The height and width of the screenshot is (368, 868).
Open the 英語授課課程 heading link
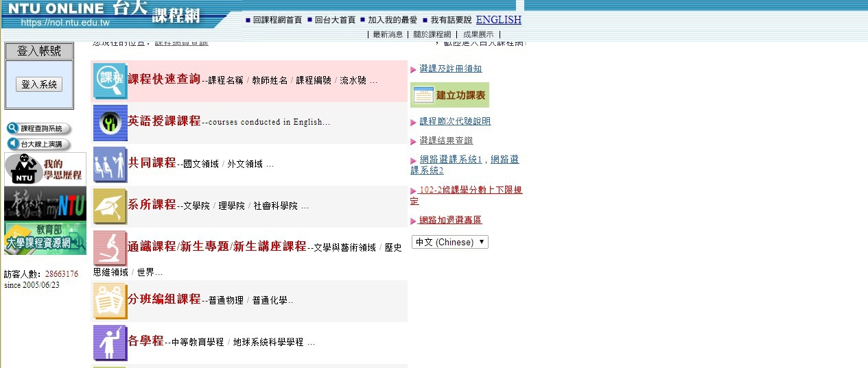pyautogui.click(x=165, y=121)
